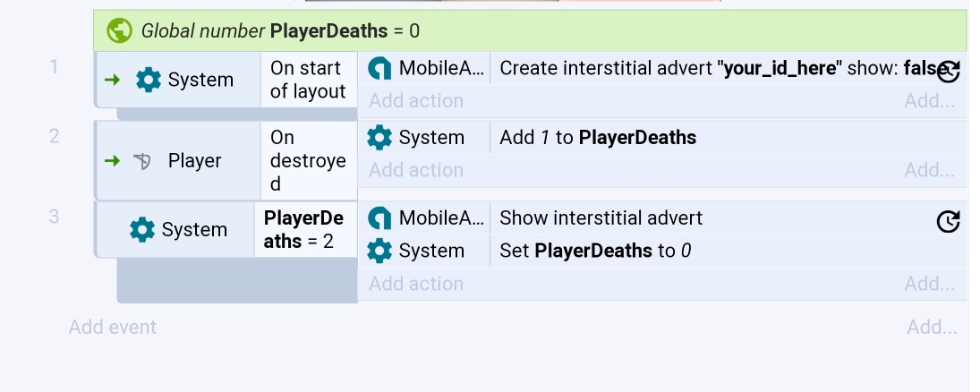Click the async clock icon on Create interstitial advert
Image resolution: width=980 pixels, height=392 pixels.
(949, 72)
